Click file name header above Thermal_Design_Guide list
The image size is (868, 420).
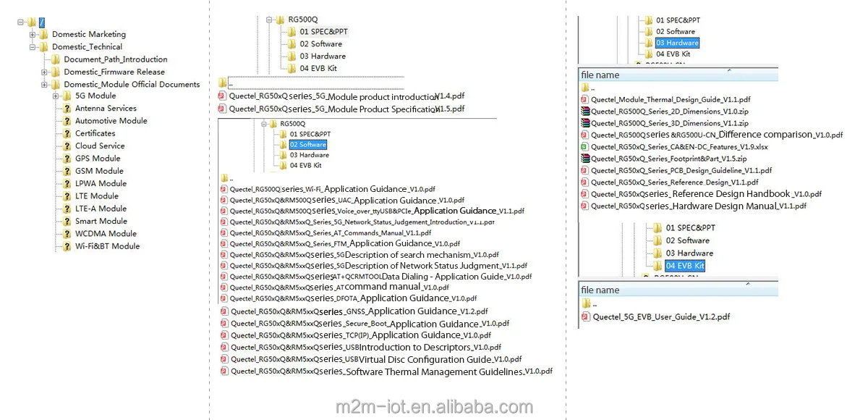[678, 75]
